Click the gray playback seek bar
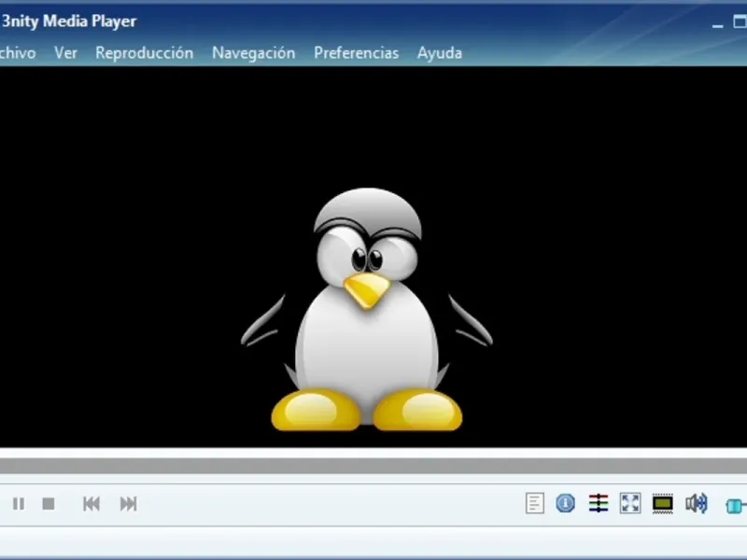Image resolution: width=747 pixels, height=560 pixels. 373,466
